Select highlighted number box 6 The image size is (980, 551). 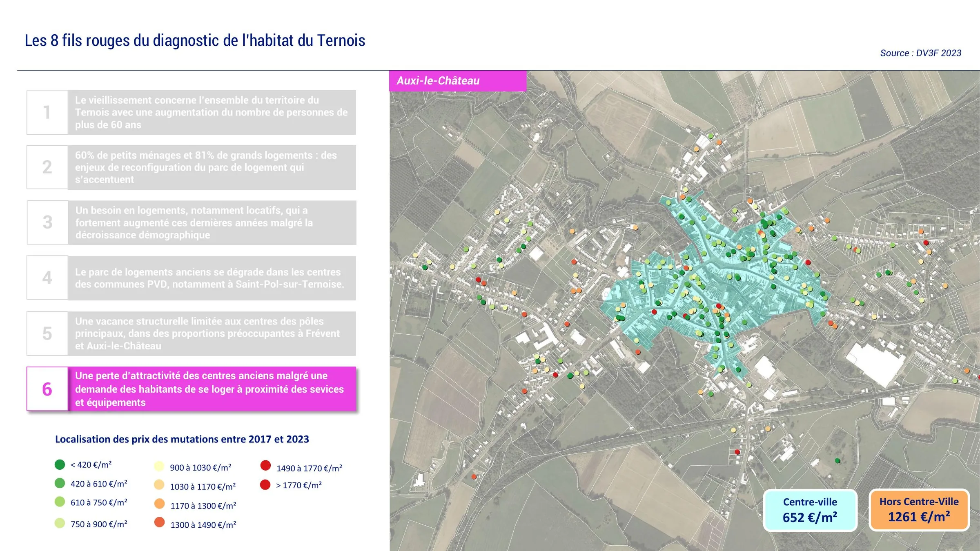pyautogui.click(x=47, y=389)
